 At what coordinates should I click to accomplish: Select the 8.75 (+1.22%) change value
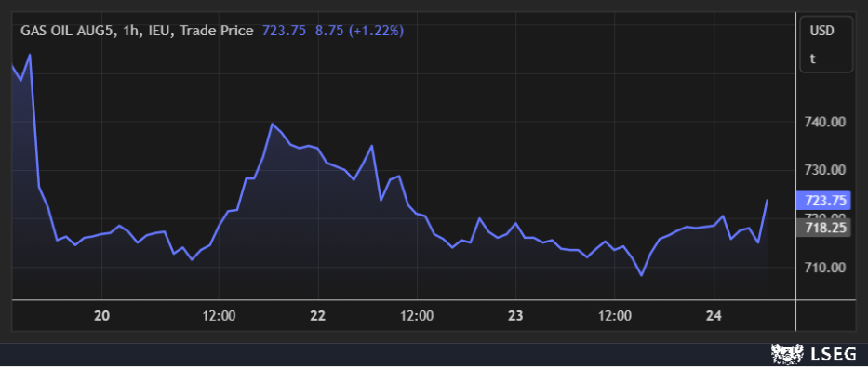[x=359, y=31]
